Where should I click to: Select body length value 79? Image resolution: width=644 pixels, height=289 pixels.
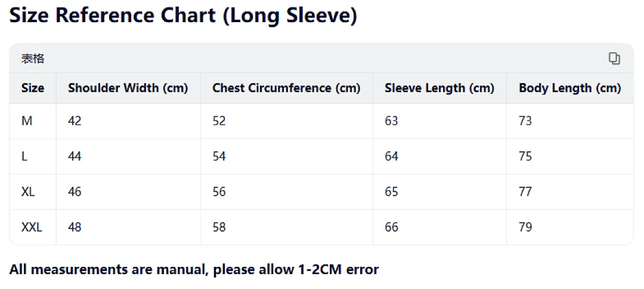[526, 227]
